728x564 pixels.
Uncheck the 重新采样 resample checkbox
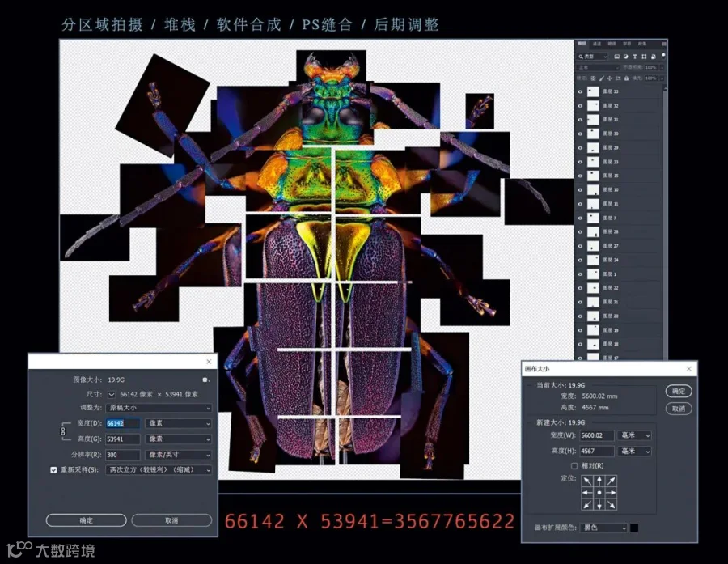[53, 469]
